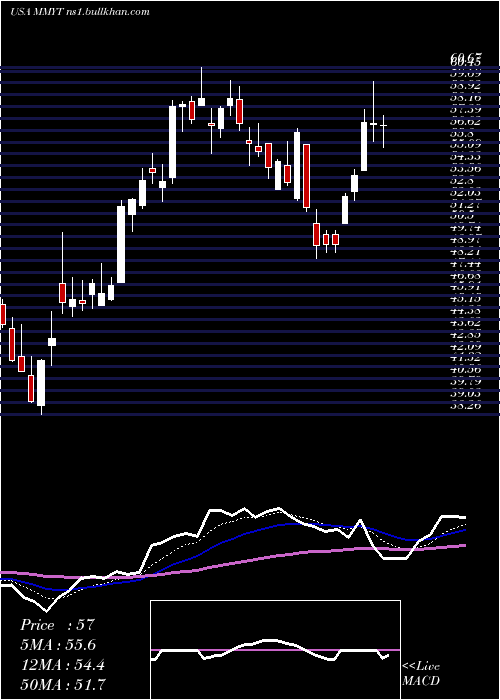Screen dimensions: 500x700
Task: Click the 42.09 price axis label
Action: coord(466,346)
